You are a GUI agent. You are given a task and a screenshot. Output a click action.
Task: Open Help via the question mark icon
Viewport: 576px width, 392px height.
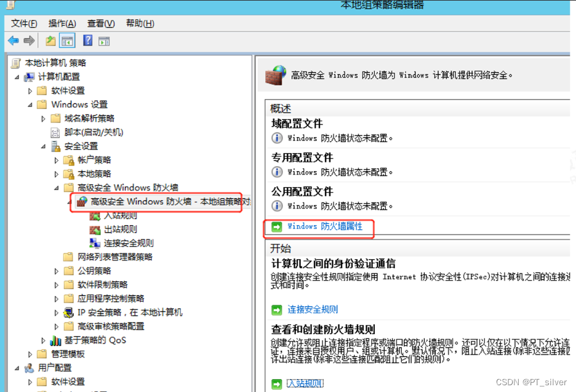(88, 41)
